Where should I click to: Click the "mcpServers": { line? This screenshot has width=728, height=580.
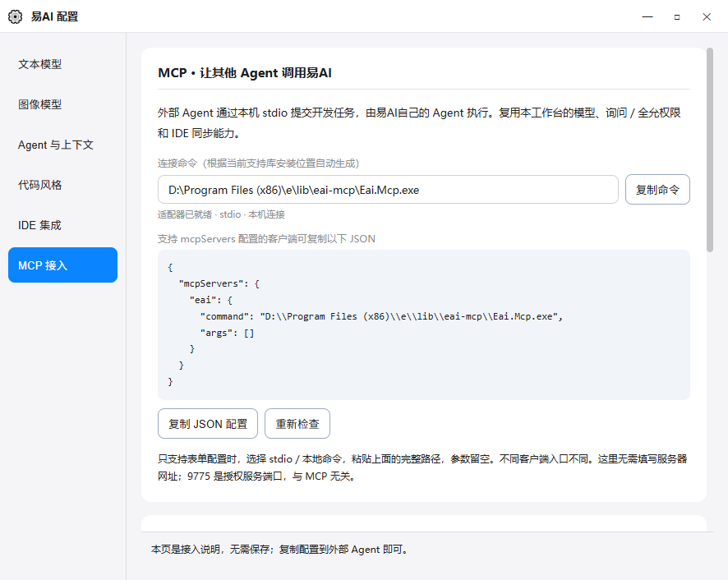[219, 283]
